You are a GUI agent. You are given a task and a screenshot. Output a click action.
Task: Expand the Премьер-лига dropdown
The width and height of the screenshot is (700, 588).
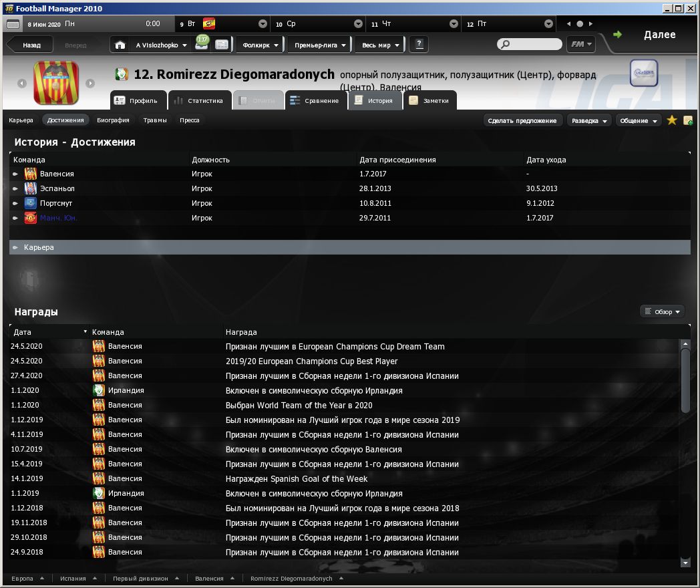click(x=320, y=45)
